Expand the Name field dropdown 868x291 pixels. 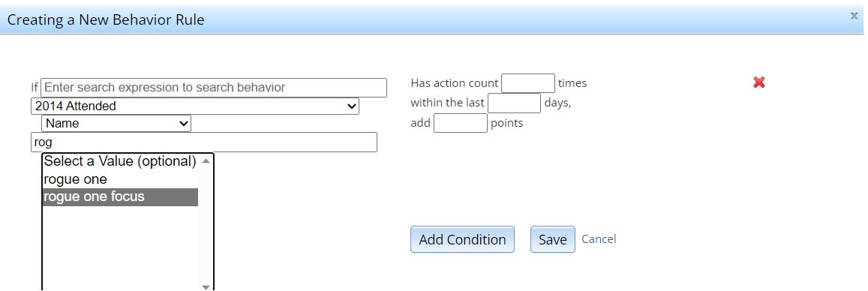(116, 123)
